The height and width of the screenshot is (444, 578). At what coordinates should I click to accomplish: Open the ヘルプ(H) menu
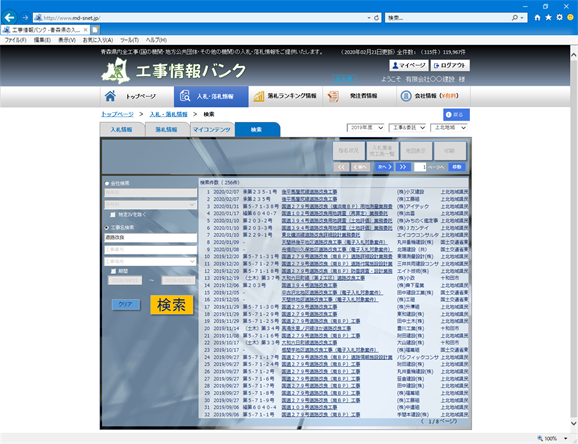point(156,40)
